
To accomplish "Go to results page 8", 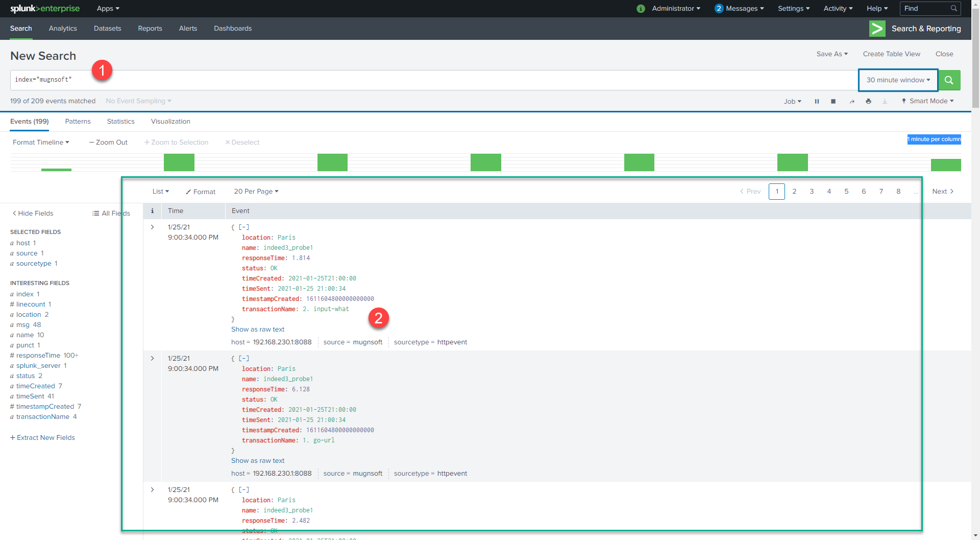I will click(898, 192).
